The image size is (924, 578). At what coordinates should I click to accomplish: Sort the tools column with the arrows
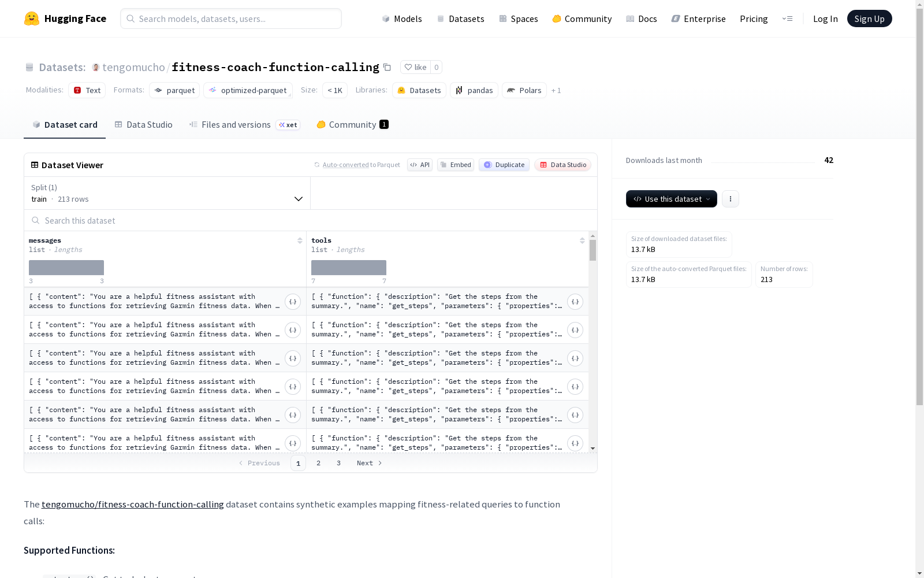tap(582, 240)
